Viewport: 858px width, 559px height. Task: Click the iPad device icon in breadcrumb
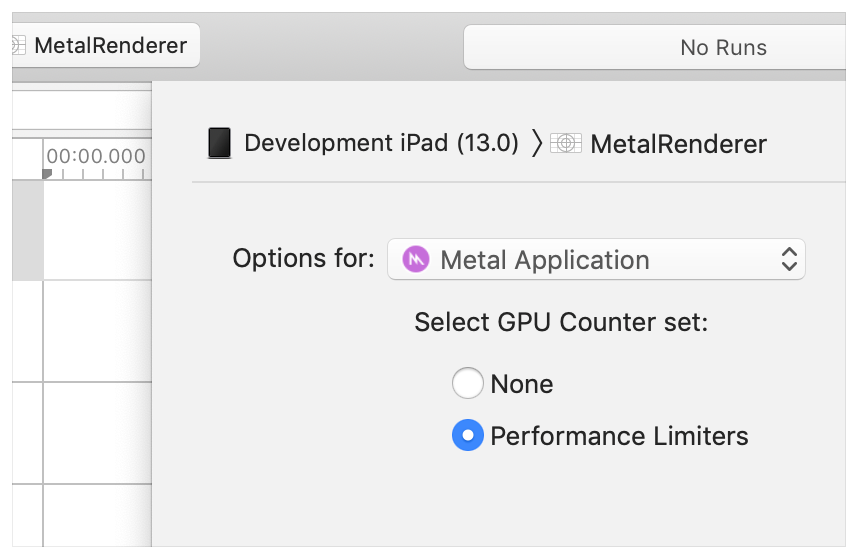click(x=219, y=143)
